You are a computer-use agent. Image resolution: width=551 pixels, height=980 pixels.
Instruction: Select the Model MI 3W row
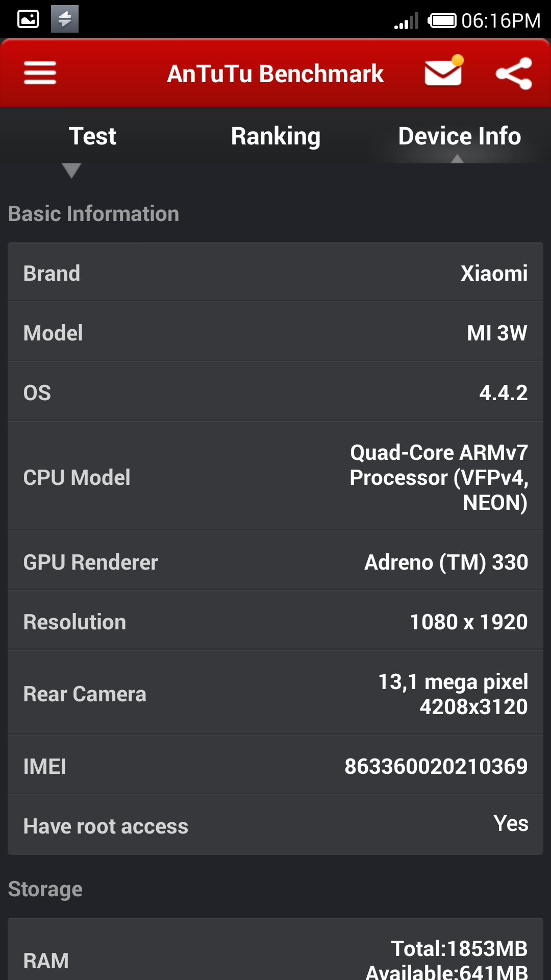coord(275,333)
